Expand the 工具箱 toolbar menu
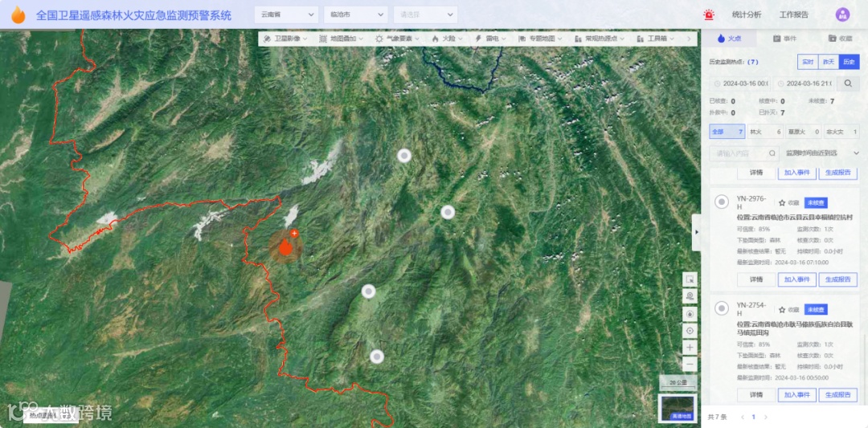The image size is (868, 428). 656,39
